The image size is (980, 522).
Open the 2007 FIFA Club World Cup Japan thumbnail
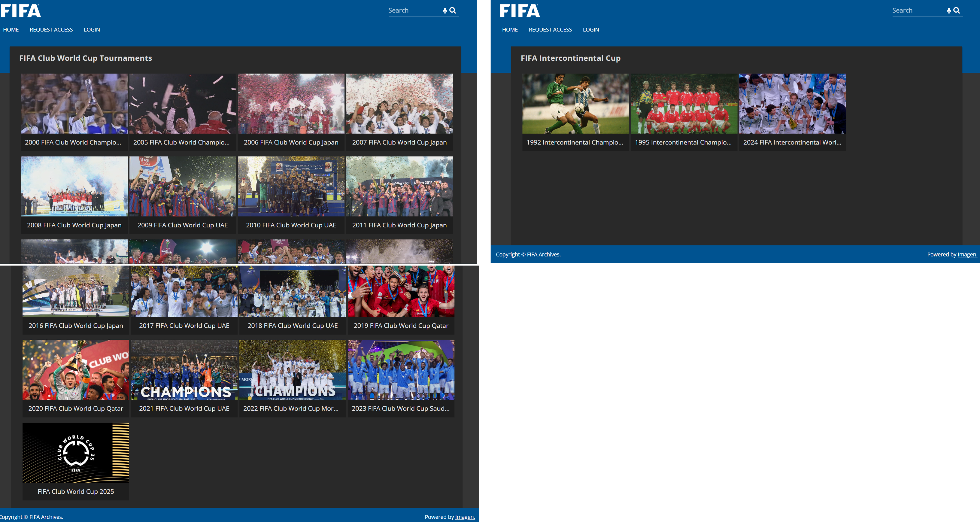coord(400,104)
